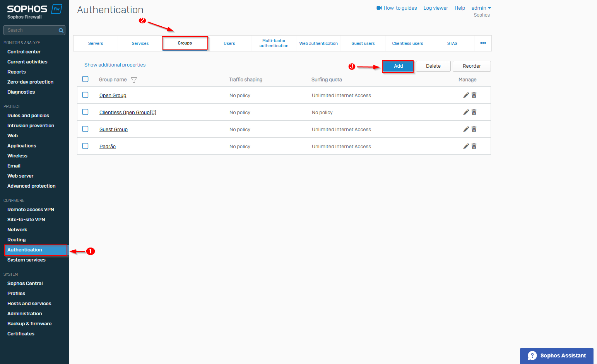This screenshot has height=364, width=597.
Task: Check the Clientless Open Group(C) checkbox
Action: (x=86, y=112)
